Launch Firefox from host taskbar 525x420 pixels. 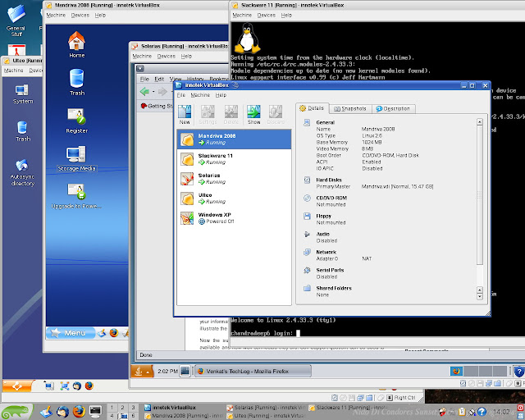coord(79,412)
